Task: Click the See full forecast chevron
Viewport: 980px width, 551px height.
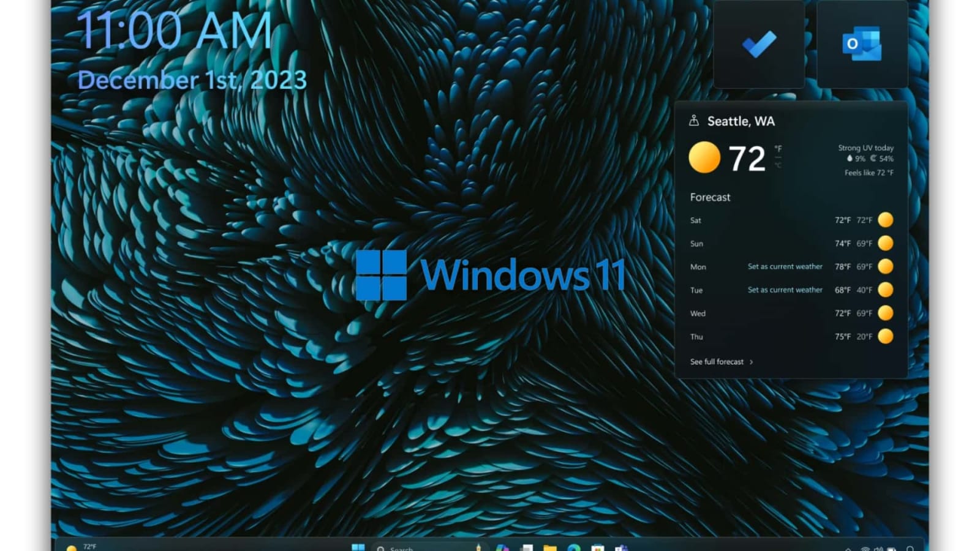Action: coord(751,362)
